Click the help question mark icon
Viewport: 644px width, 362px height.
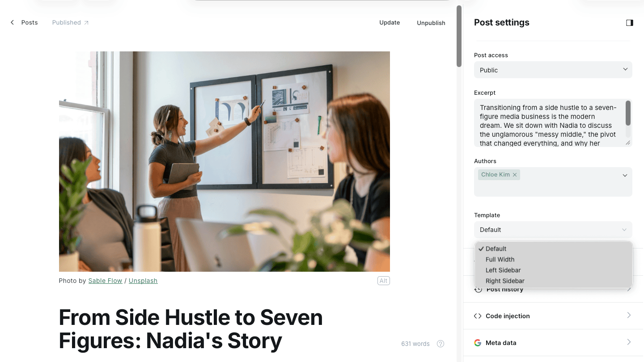click(441, 344)
